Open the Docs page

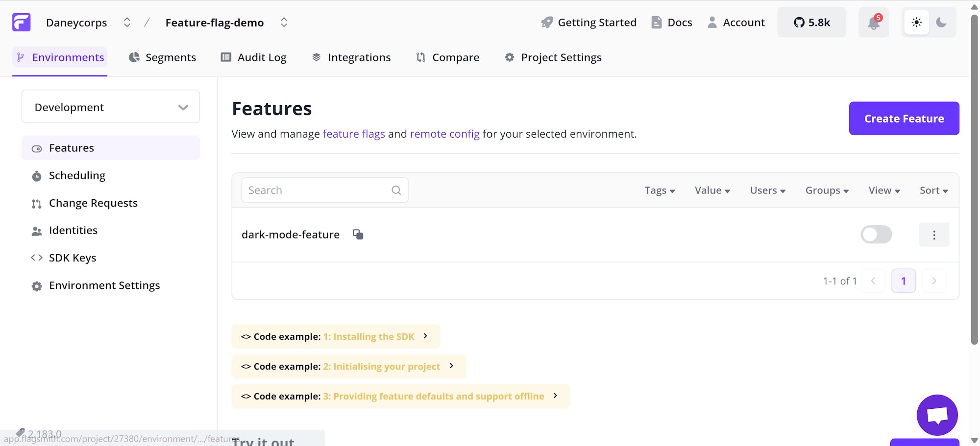[x=671, y=22]
